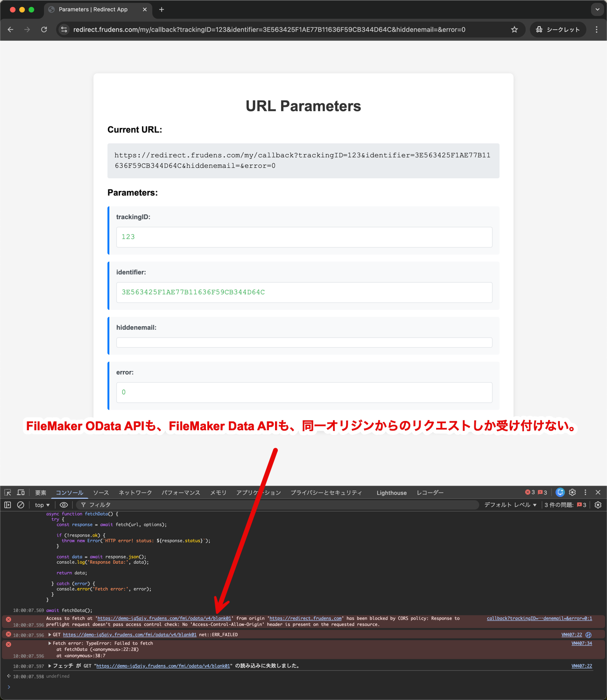The image size is (607, 700).
Task: Open the Lighthouse DevTools tab
Action: click(392, 493)
